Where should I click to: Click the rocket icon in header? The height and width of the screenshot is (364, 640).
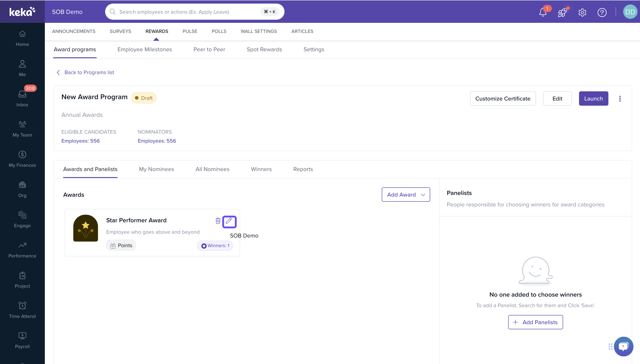click(562, 12)
